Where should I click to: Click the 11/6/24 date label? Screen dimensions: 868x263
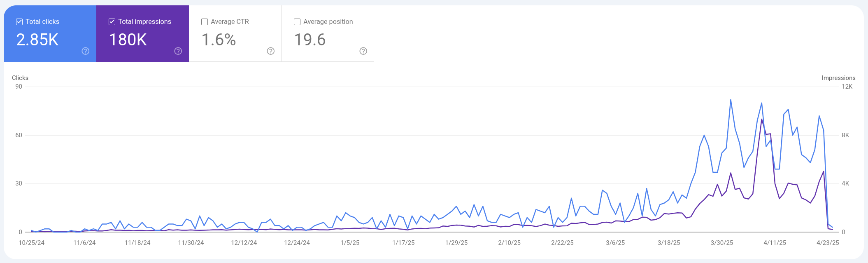[84, 243]
